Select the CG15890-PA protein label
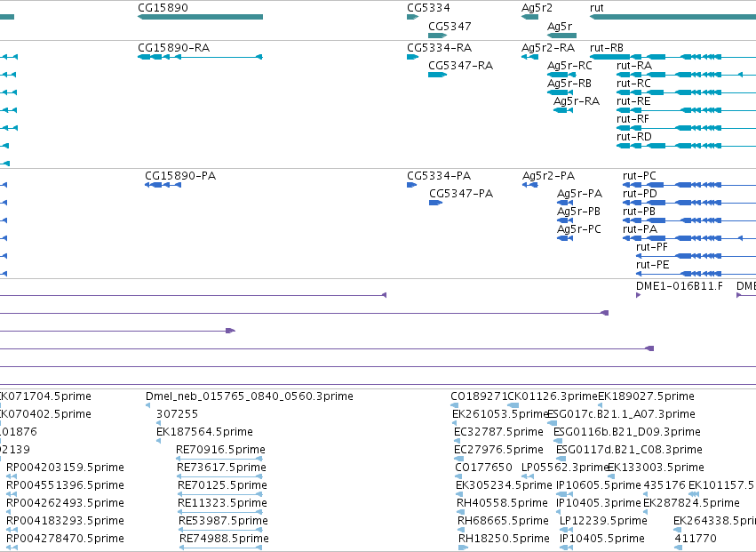 coord(180,176)
